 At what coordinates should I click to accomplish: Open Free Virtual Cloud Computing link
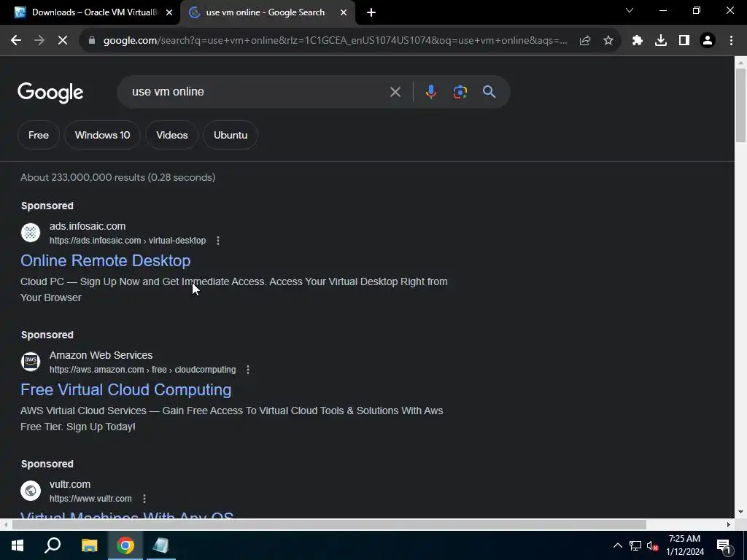tap(125, 389)
